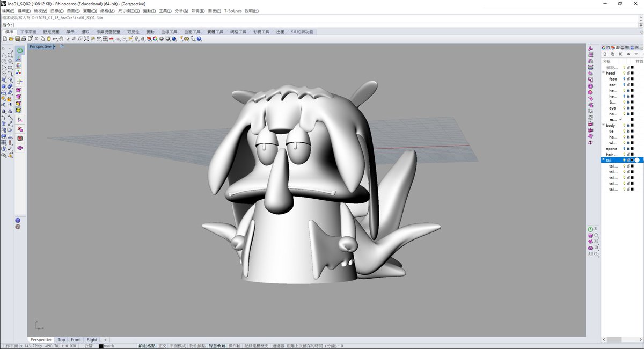Toggle 操作軸 gumball in status bar
This screenshot has width=644, height=349.
point(235,346)
